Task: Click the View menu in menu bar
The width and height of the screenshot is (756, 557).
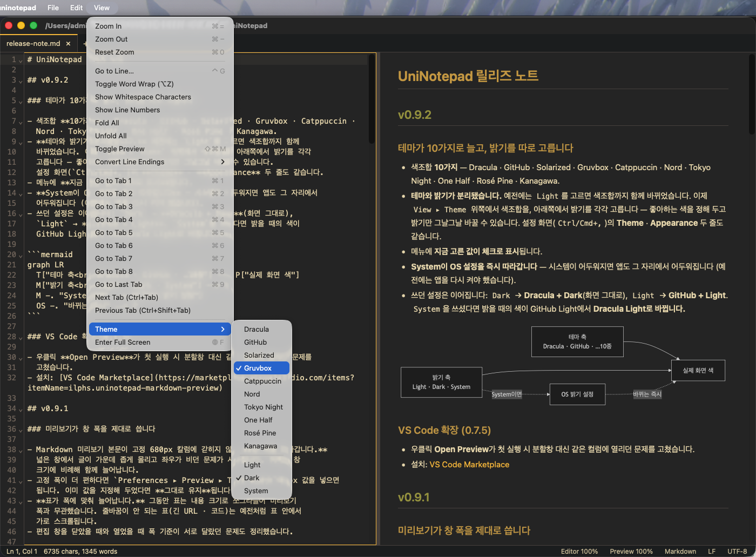Action: [x=102, y=8]
